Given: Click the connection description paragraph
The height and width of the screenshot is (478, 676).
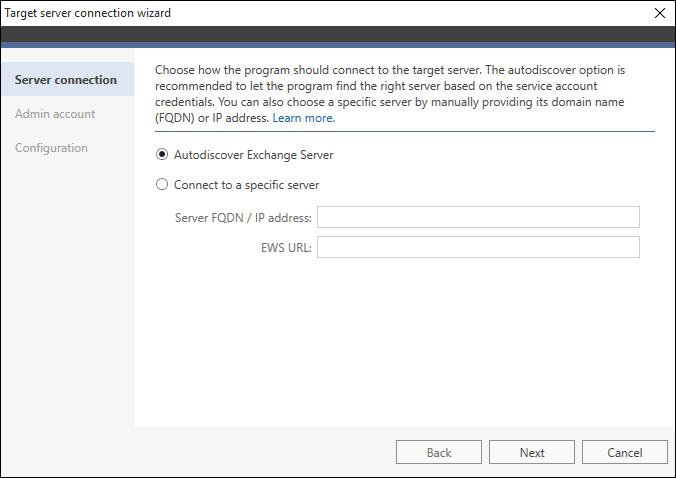Looking at the screenshot, I should tap(390, 94).
